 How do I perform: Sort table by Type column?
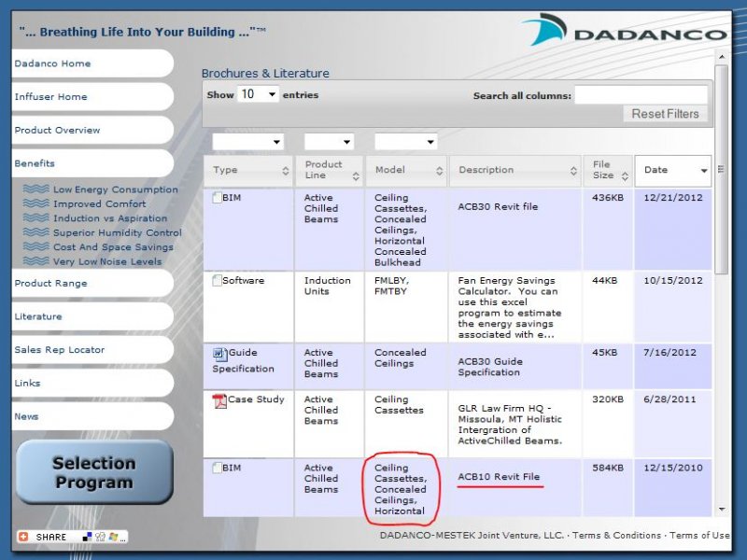click(248, 171)
